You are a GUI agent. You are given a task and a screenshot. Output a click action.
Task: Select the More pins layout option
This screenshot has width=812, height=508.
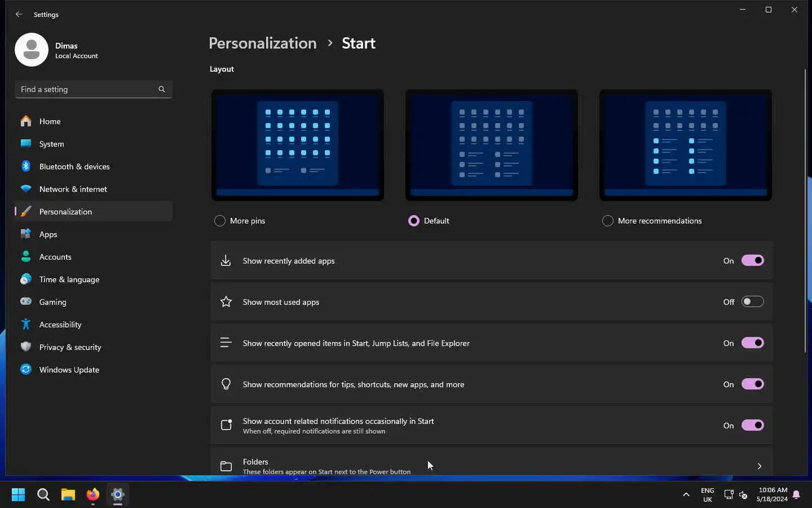[x=220, y=221]
